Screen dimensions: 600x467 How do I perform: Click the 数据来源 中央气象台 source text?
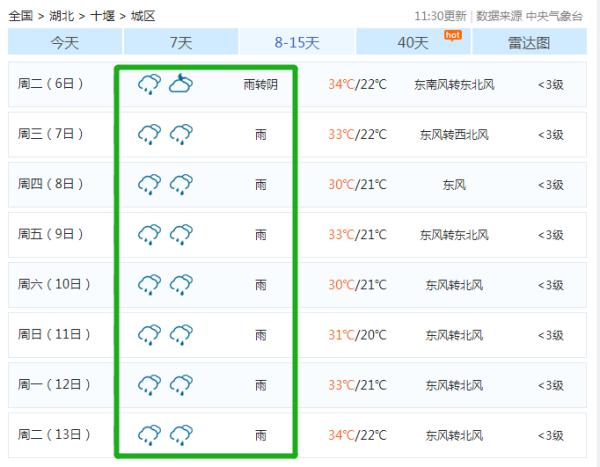529,16
